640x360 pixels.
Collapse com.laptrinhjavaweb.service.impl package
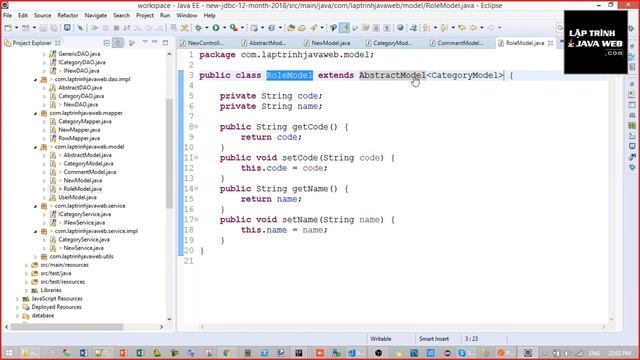click(36, 231)
